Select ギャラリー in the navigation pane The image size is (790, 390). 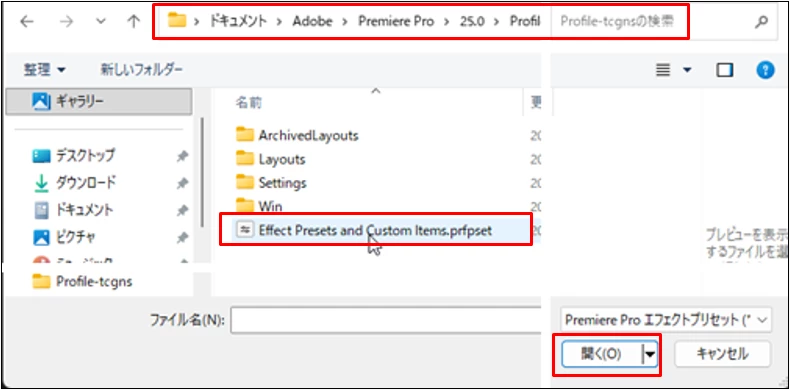pos(99,101)
